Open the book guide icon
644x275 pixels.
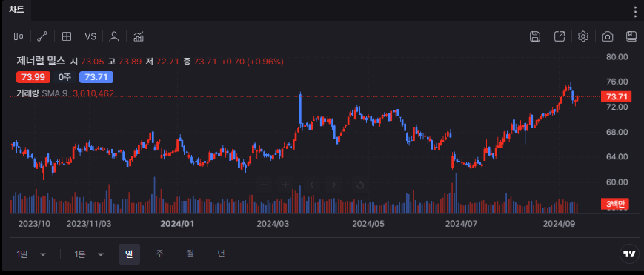(x=631, y=36)
